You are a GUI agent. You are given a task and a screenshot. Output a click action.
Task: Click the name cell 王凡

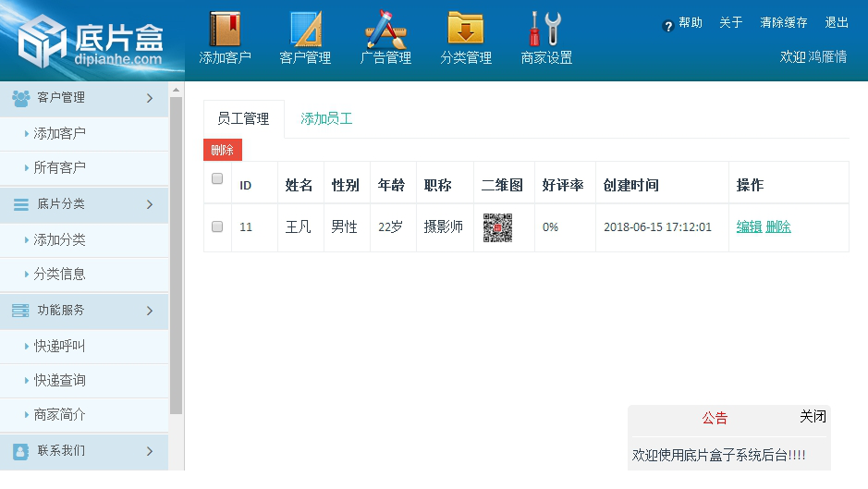pyautogui.click(x=298, y=226)
